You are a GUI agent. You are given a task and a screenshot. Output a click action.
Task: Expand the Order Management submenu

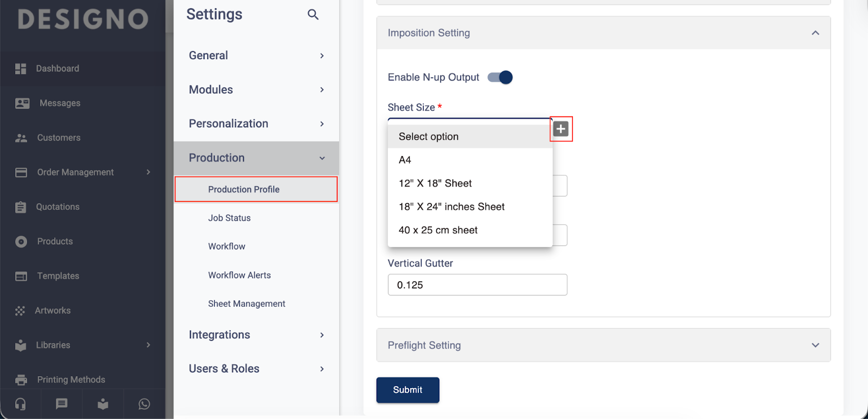coord(148,172)
